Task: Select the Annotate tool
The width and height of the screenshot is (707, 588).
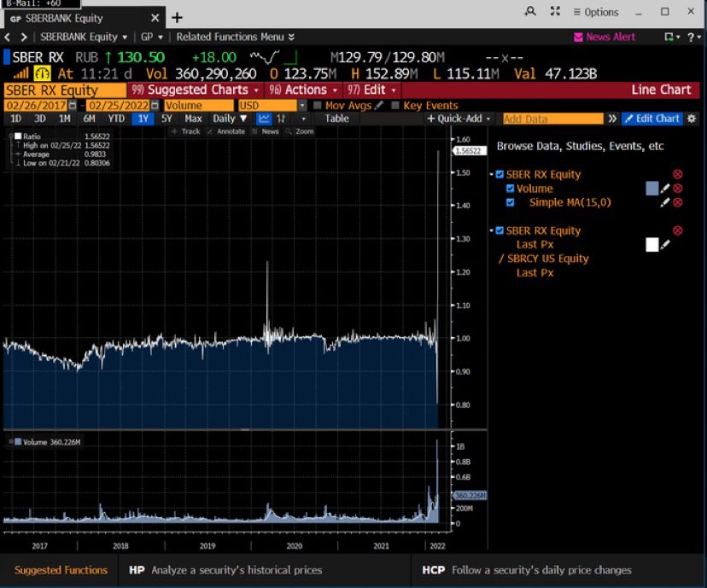Action: coord(225,131)
